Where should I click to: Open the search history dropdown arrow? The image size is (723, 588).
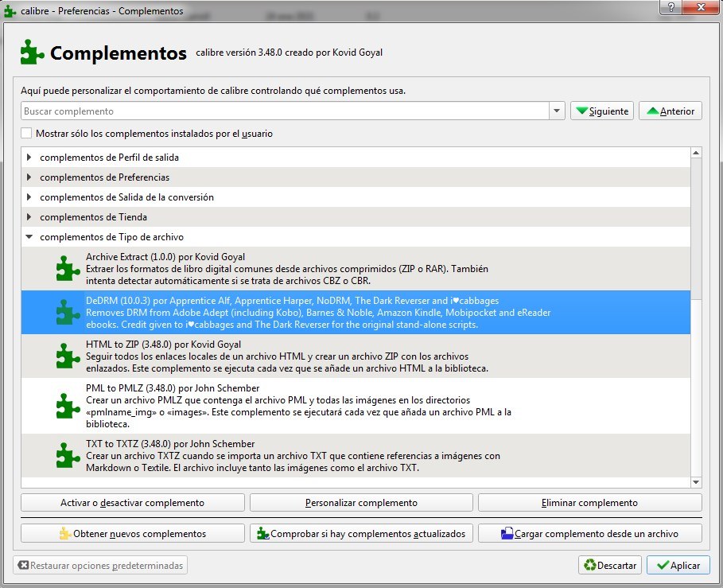click(x=557, y=111)
